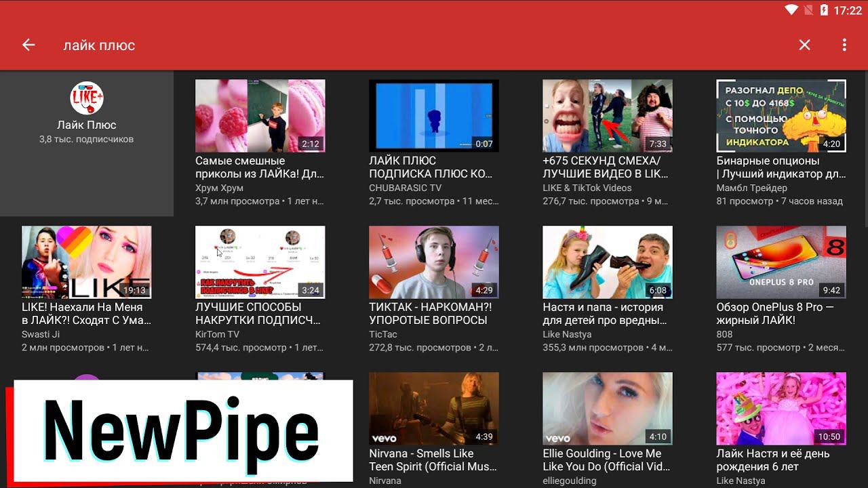Play the subscribers-boost thumbnail 3:24

click(x=260, y=262)
